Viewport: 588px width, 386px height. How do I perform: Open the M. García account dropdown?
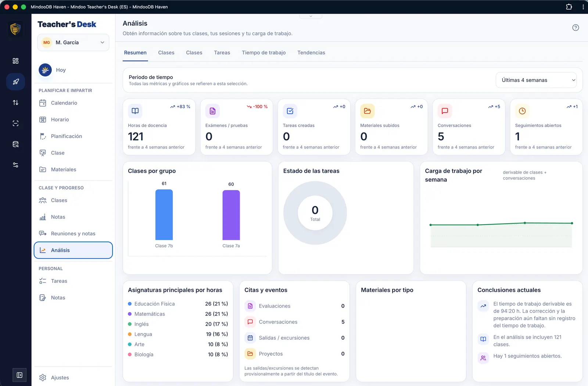tap(73, 43)
